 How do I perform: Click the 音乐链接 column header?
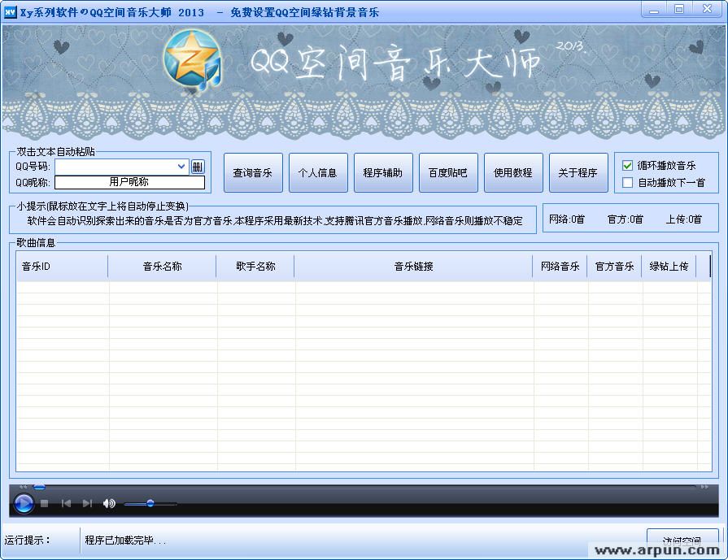click(413, 267)
